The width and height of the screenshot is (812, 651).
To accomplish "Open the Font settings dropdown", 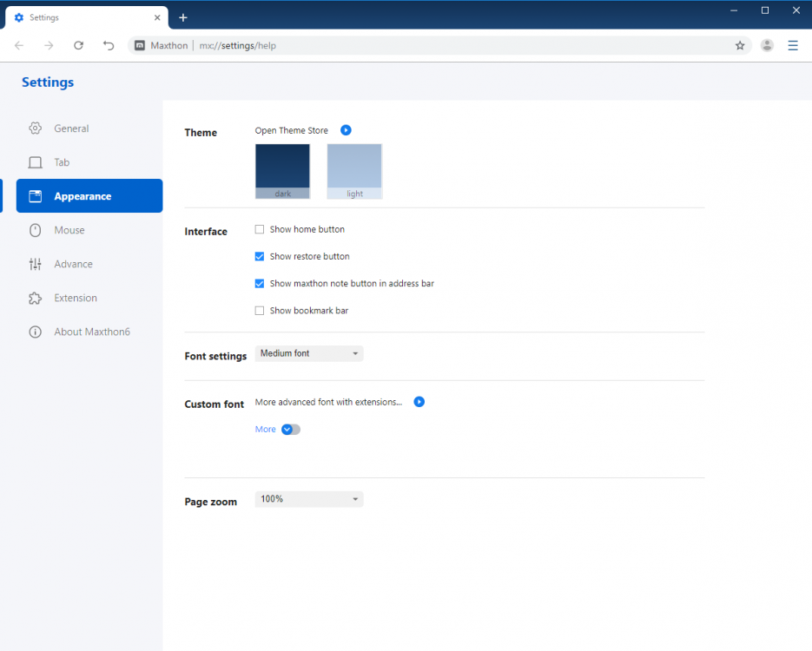I will point(308,353).
